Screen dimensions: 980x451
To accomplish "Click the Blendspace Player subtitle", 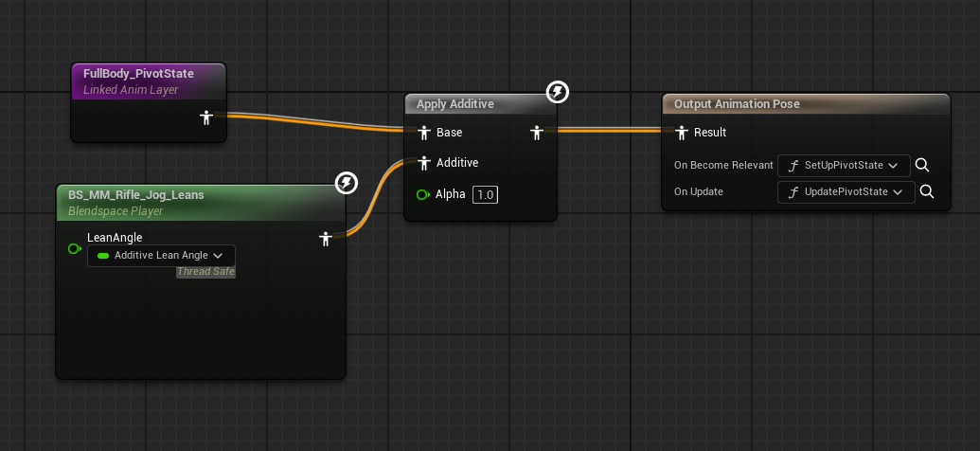I will 116,211.
